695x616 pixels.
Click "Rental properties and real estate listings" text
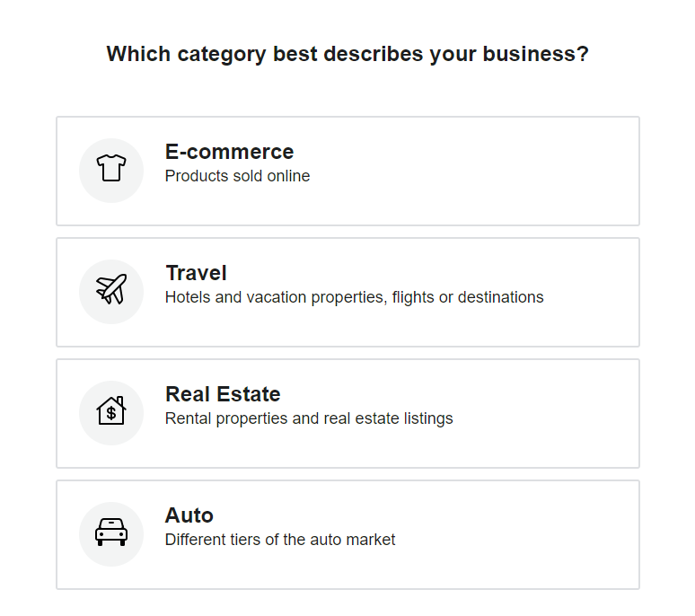point(309,418)
